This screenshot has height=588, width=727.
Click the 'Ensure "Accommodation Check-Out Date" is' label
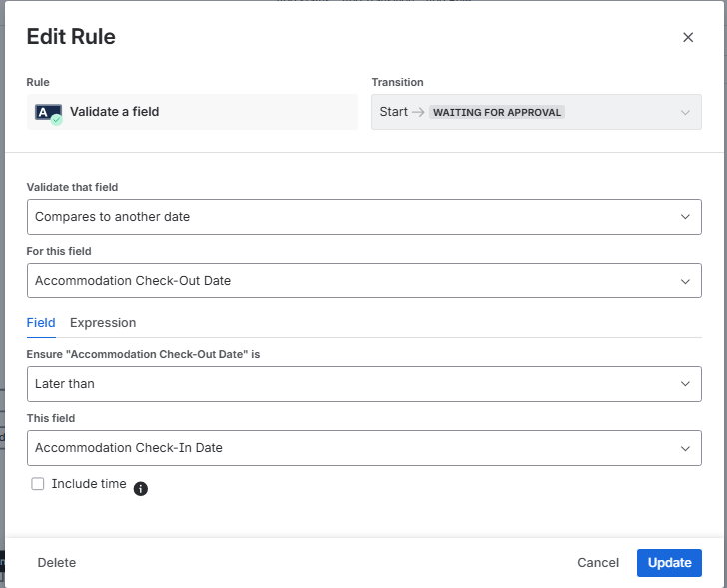click(x=143, y=354)
